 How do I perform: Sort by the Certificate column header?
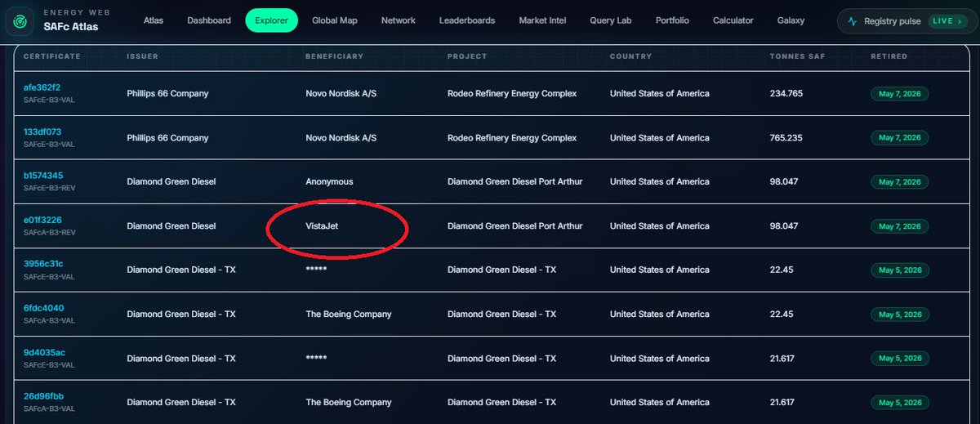(51, 56)
